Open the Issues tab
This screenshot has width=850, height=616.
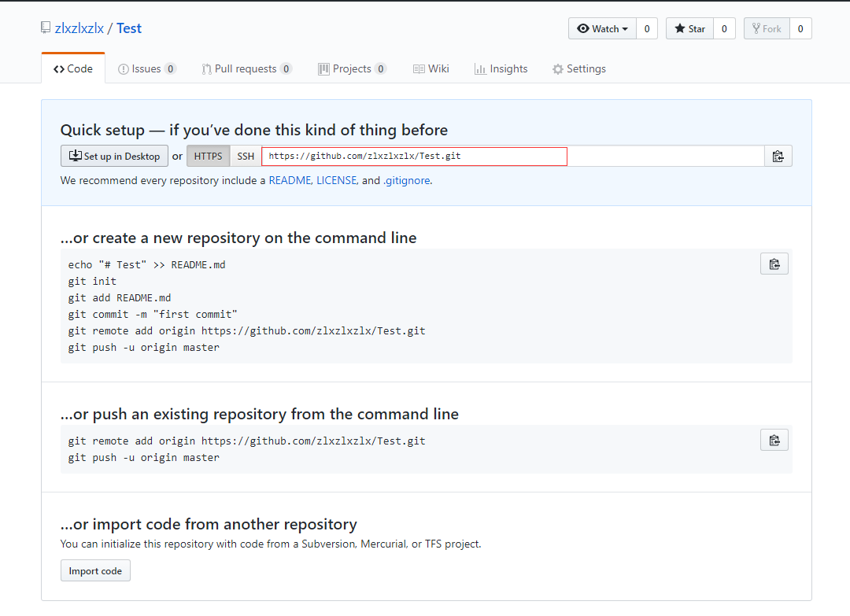click(x=146, y=68)
